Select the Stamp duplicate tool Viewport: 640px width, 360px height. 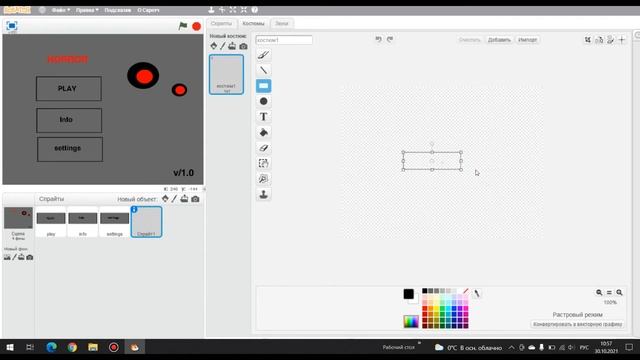(263, 194)
